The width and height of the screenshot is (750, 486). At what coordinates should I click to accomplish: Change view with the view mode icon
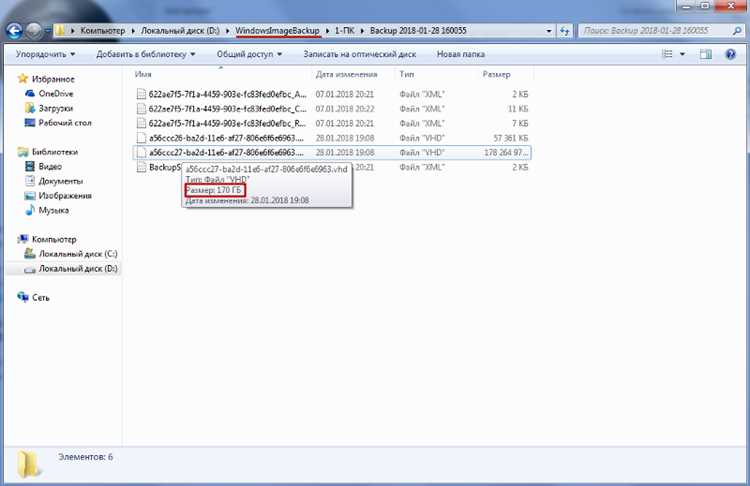pos(667,54)
